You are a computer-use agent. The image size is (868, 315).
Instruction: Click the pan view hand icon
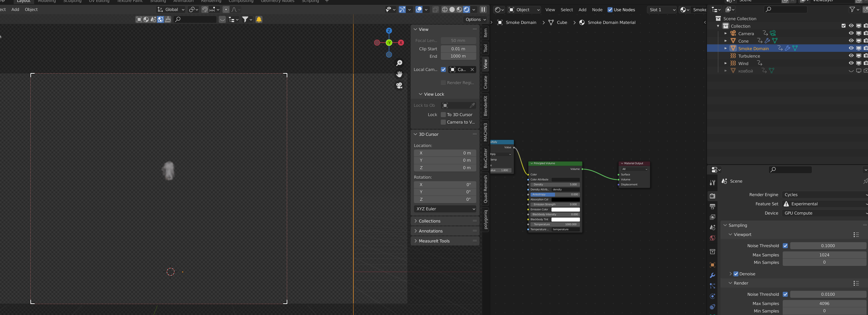pyautogui.click(x=399, y=74)
